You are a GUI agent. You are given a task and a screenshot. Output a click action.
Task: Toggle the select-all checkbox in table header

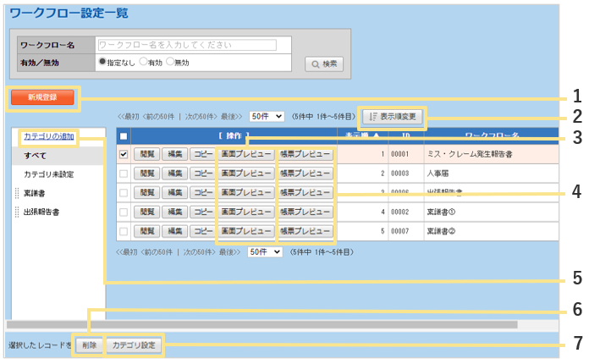coord(124,136)
